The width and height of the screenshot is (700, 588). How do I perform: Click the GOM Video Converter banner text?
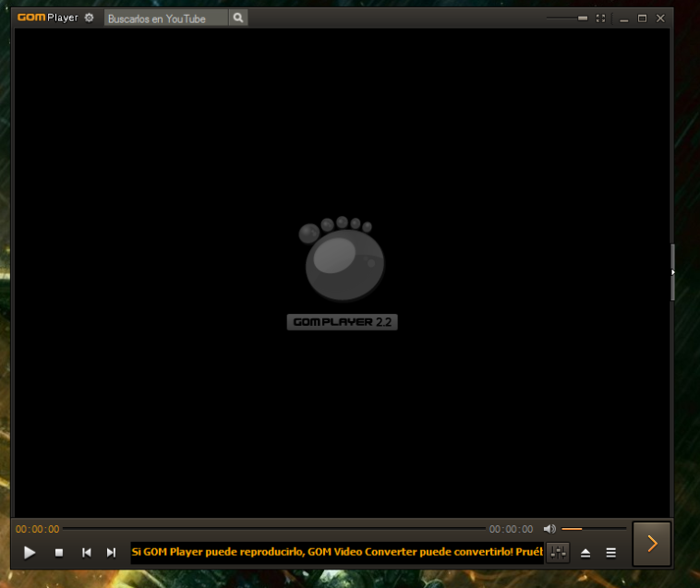click(x=337, y=552)
